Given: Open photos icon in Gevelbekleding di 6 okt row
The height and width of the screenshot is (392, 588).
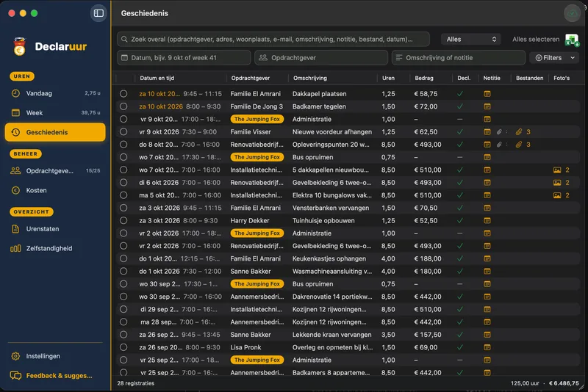Looking at the screenshot, I should pos(557,183).
